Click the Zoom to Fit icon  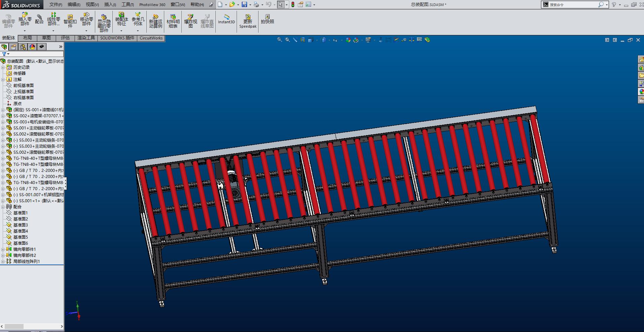[x=279, y=40]
